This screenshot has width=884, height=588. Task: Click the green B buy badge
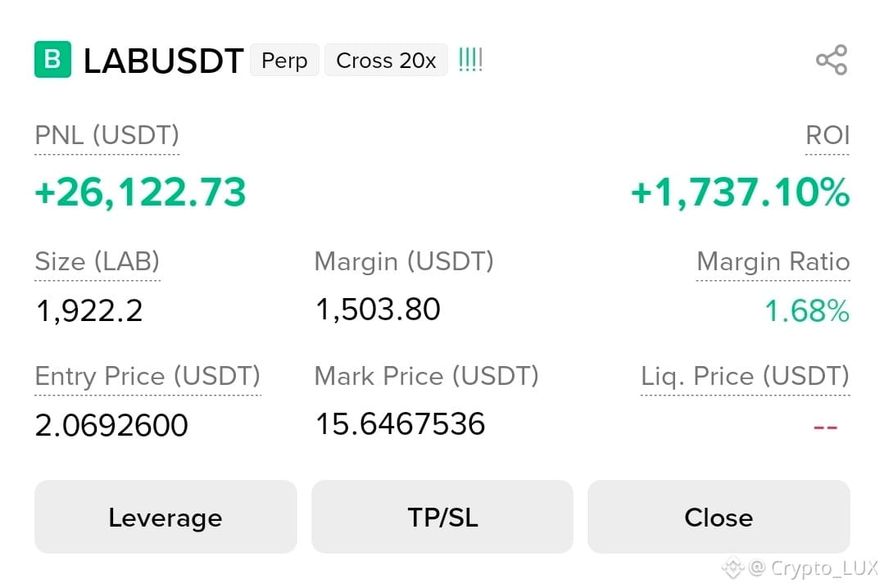(53, 59)
